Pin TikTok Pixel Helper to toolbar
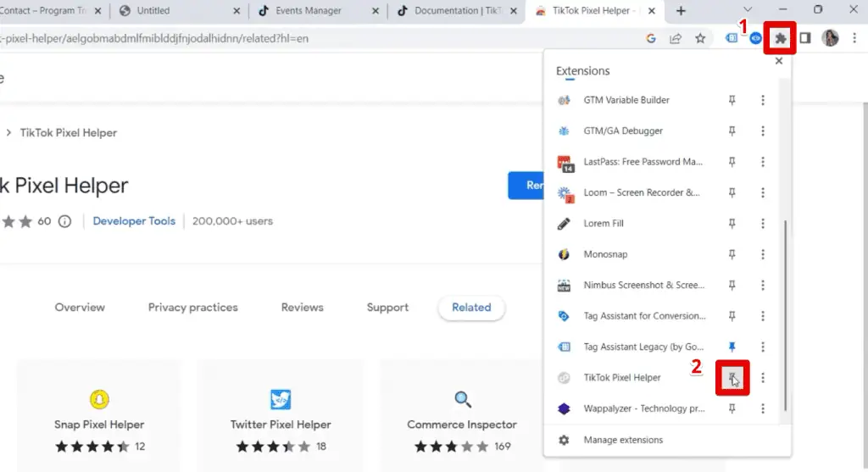 click(x=732, y=378)
